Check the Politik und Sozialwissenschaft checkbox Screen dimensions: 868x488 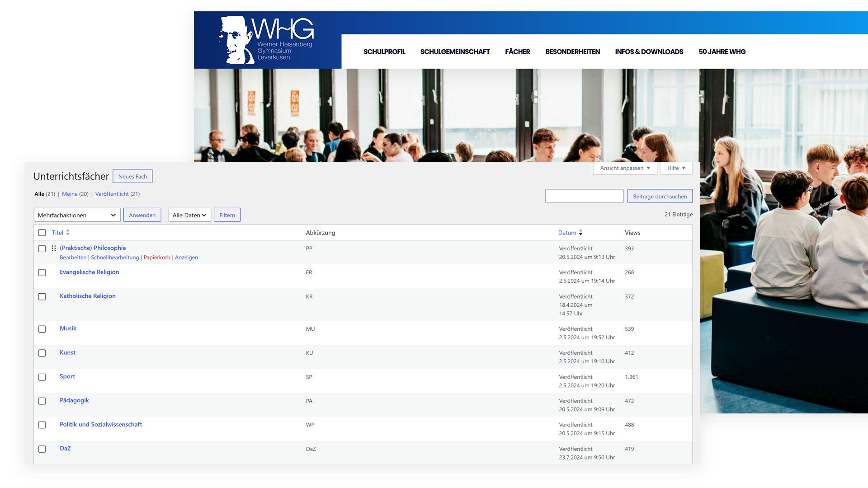42,425
